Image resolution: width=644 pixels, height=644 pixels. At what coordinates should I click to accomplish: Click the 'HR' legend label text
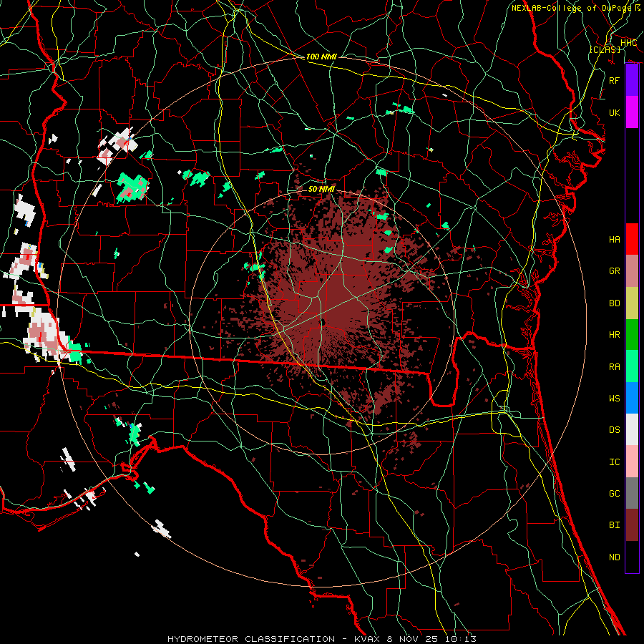click(x=615, y=335)
